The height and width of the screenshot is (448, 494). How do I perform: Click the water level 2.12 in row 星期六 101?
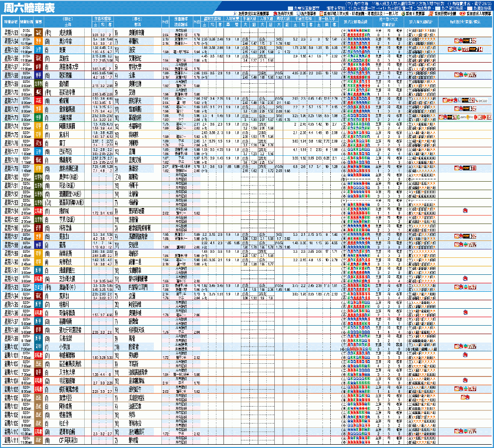(197, 357)
